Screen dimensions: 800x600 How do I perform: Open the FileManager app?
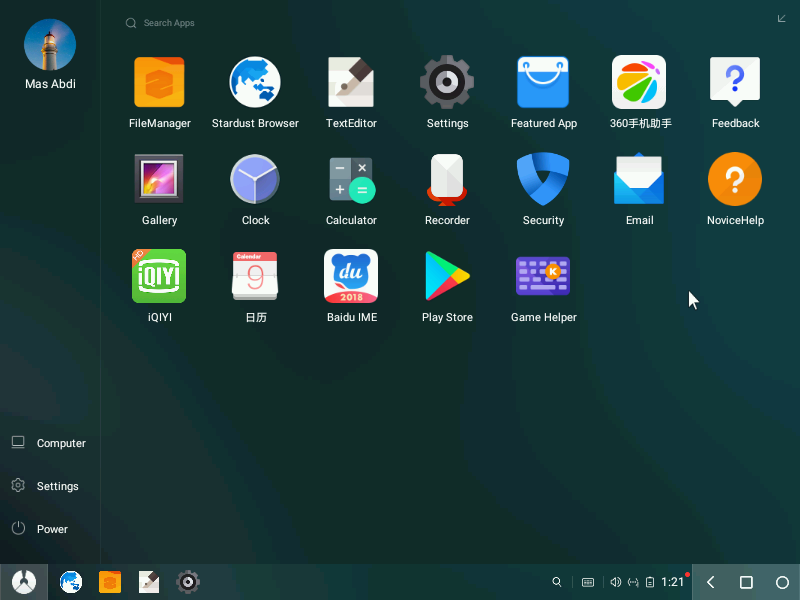(159, 82)
